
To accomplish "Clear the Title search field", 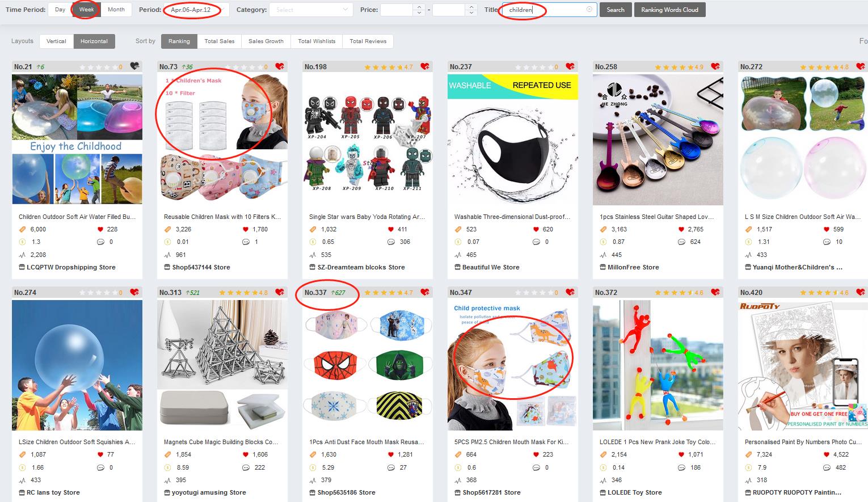I will 589,10.
